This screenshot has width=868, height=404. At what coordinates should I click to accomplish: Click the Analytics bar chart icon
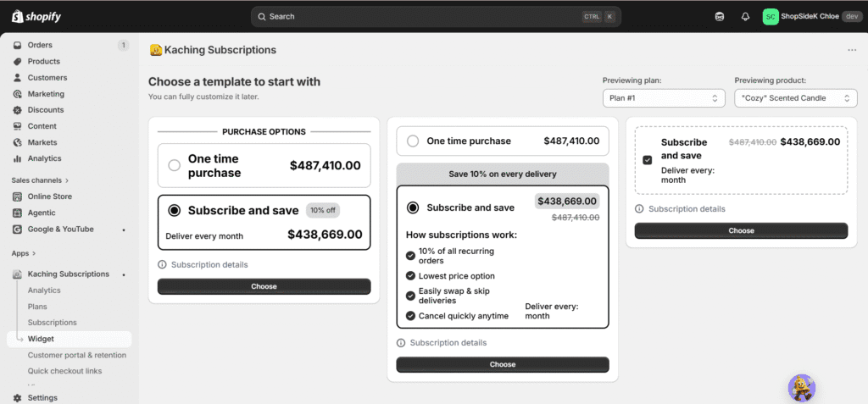(x=17, y=158)
